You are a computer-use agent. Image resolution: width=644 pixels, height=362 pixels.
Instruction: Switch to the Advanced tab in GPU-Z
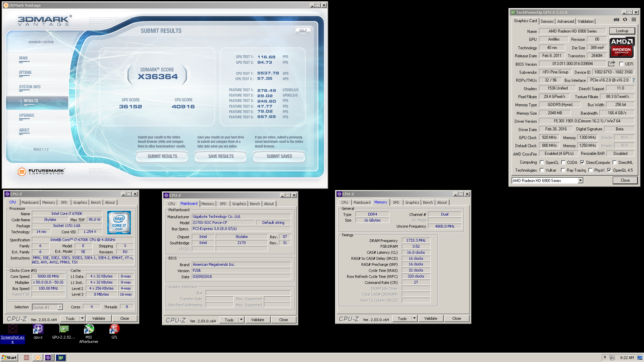pos(566,21)
